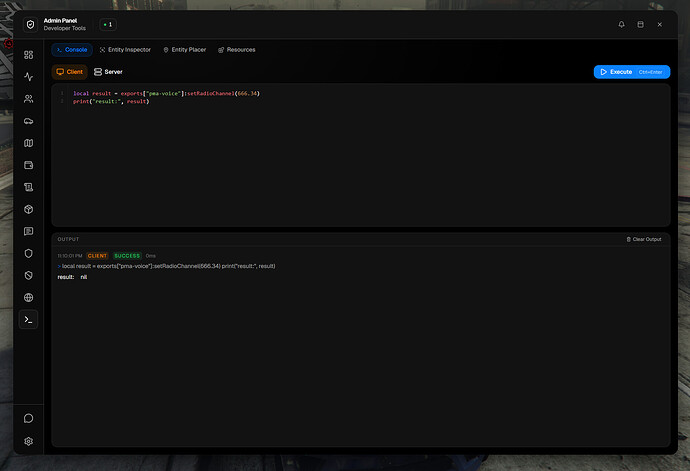The image size is (690, 471).
Task: Click the 11:10:01 PM timestamp
Action: pos(70,256)
